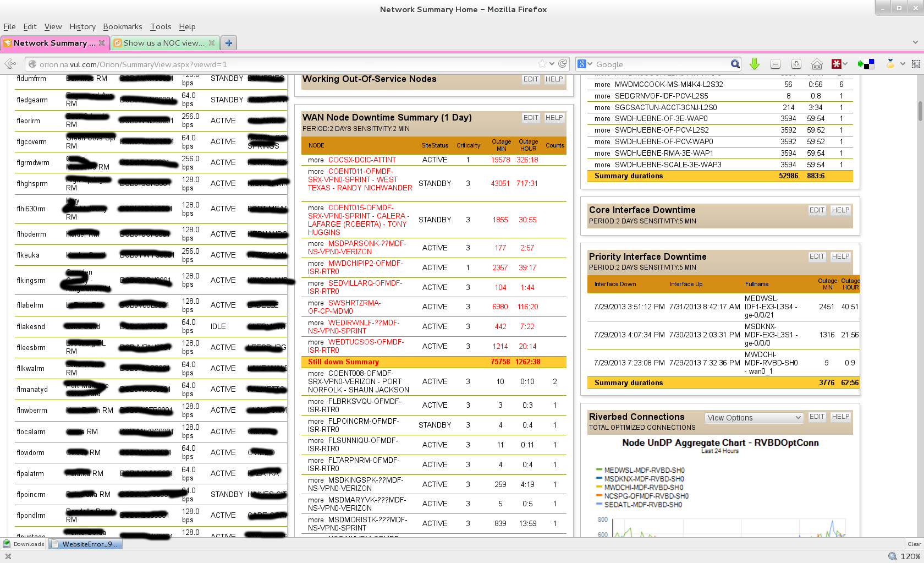Open the COCSX-DCIC-ATTINT node link
The height and width of the screenshot is (563, 924).
pyautogui.click(x=362, y=160)
